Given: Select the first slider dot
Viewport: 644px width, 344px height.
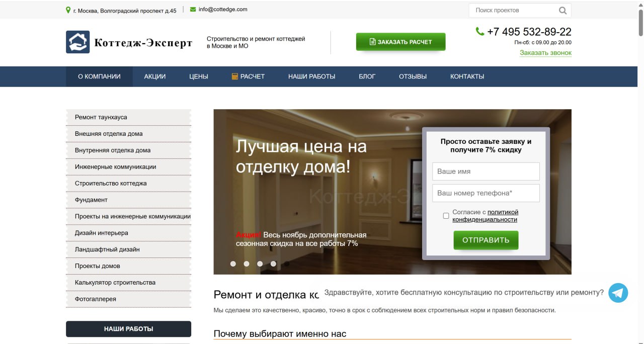Looking at the screenshot, I should tap(233, 264).
